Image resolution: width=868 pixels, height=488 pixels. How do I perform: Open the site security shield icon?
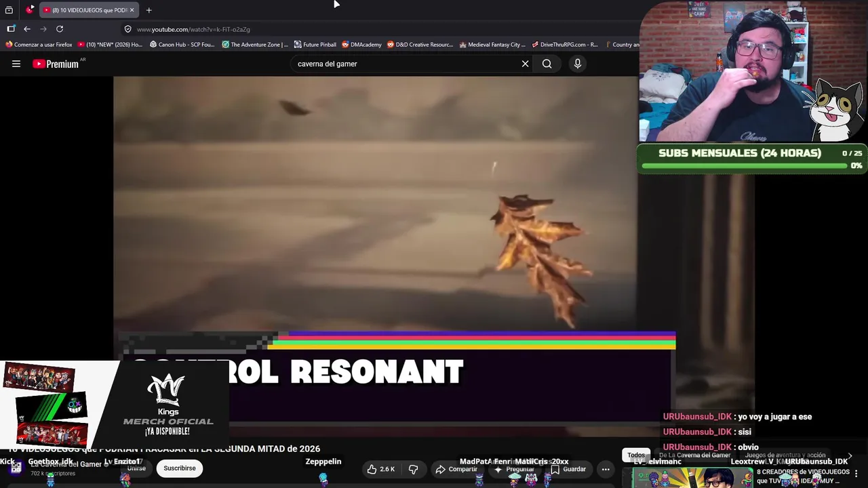[127, 29]
